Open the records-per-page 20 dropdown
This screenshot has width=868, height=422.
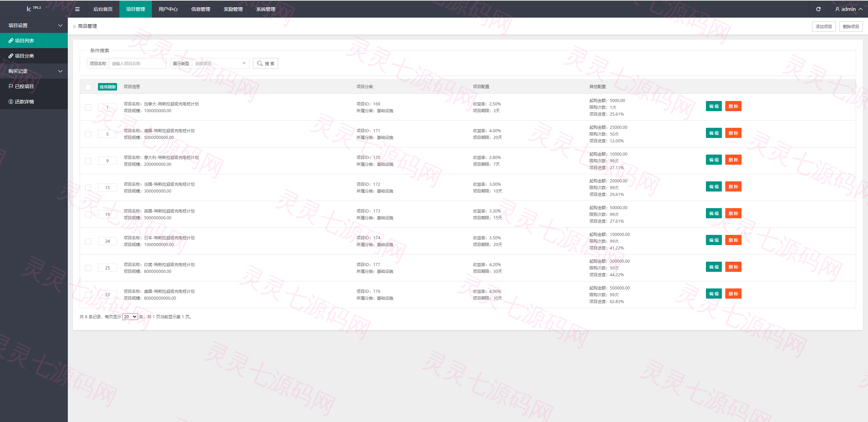(130, 317)
